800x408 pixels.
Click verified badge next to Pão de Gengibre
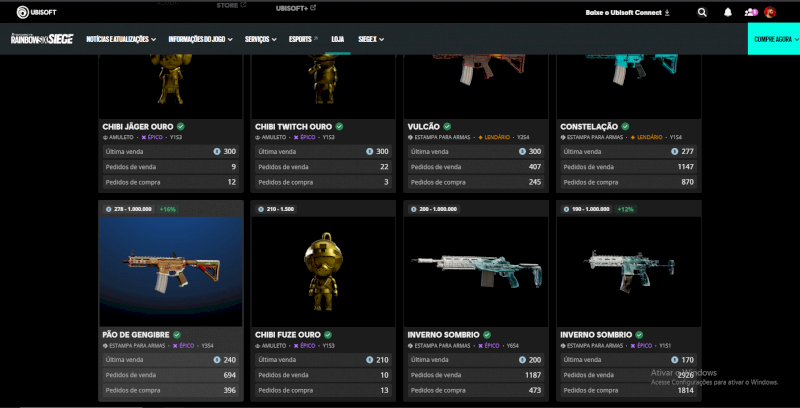point(177,335)
